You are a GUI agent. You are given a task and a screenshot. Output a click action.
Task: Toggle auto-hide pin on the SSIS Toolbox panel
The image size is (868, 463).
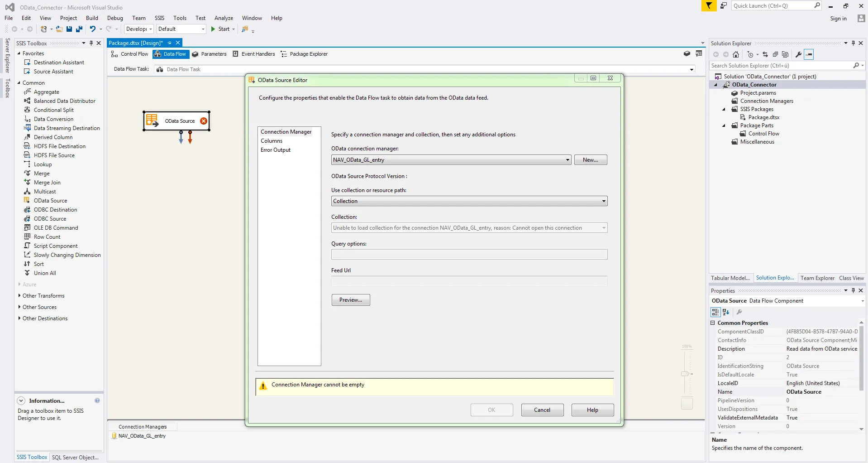click(91, 43)
